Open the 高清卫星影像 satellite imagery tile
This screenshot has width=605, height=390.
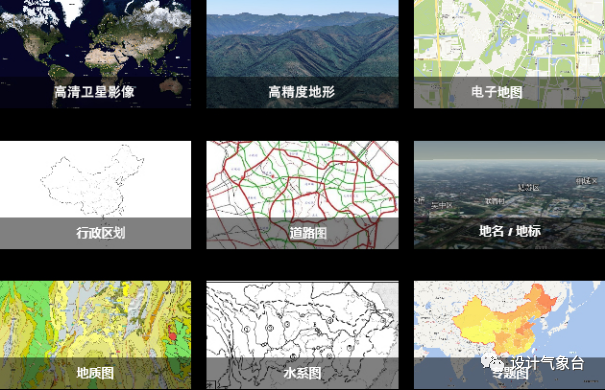[x=95, y=54]
